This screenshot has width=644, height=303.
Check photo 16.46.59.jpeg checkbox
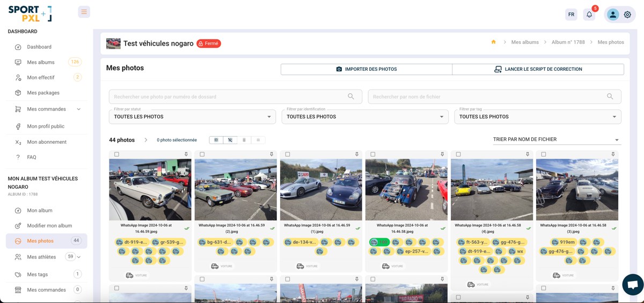[116, 154]
